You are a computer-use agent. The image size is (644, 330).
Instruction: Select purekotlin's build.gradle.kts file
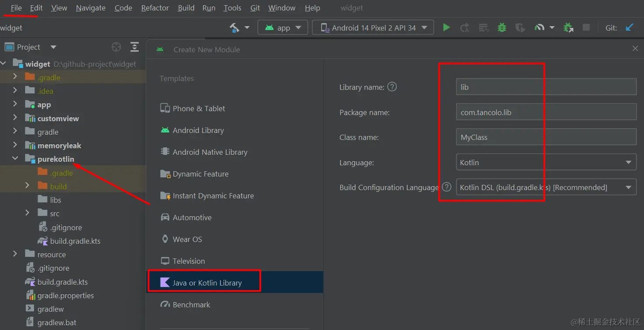[75, 241]
